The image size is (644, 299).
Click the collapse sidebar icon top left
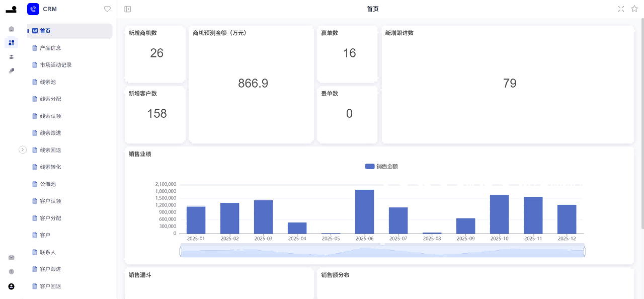tap(127, 9)
